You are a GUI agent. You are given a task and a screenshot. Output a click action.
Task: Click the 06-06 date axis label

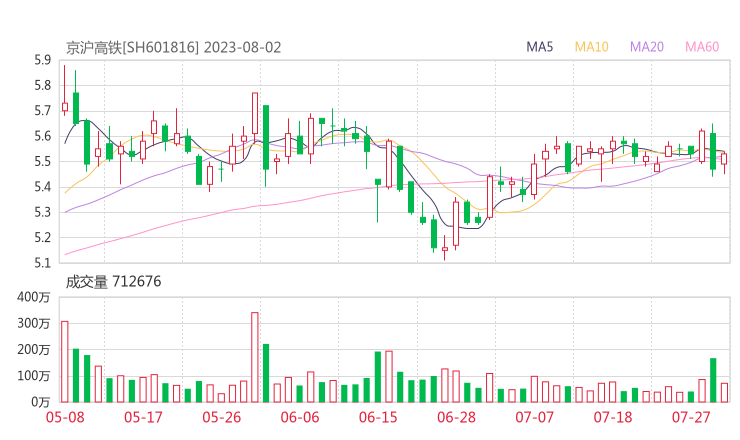[x=300, y=417]
